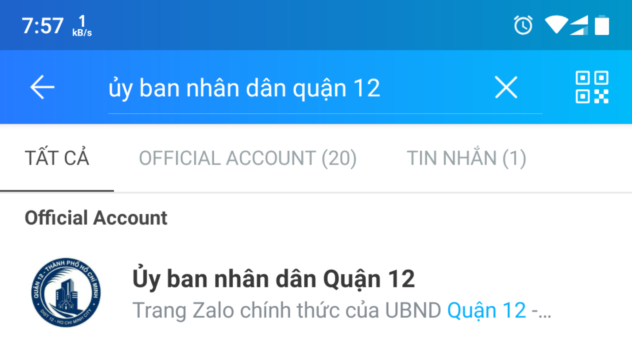
Task: Tap the alarm clock status icon
Action: click(x=523, y=25)
